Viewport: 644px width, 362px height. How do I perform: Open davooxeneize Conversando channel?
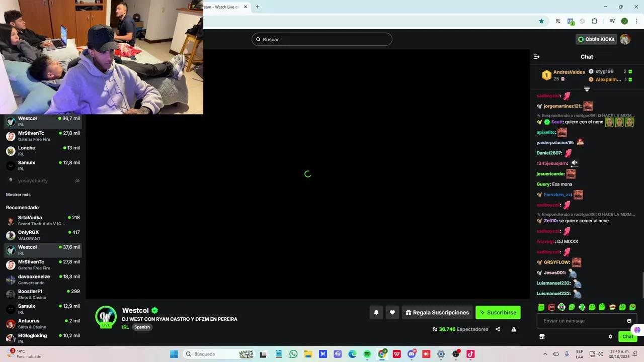tap(43, 280)
